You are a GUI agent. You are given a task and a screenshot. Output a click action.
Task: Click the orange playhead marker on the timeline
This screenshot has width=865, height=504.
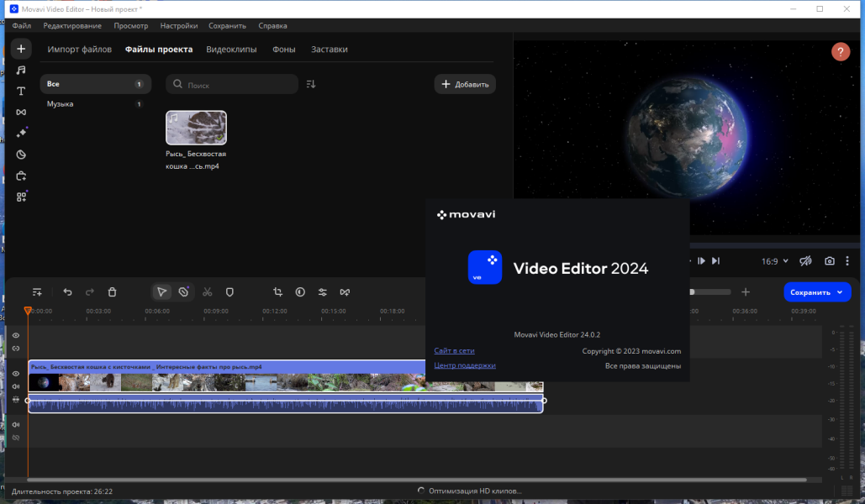28,311
